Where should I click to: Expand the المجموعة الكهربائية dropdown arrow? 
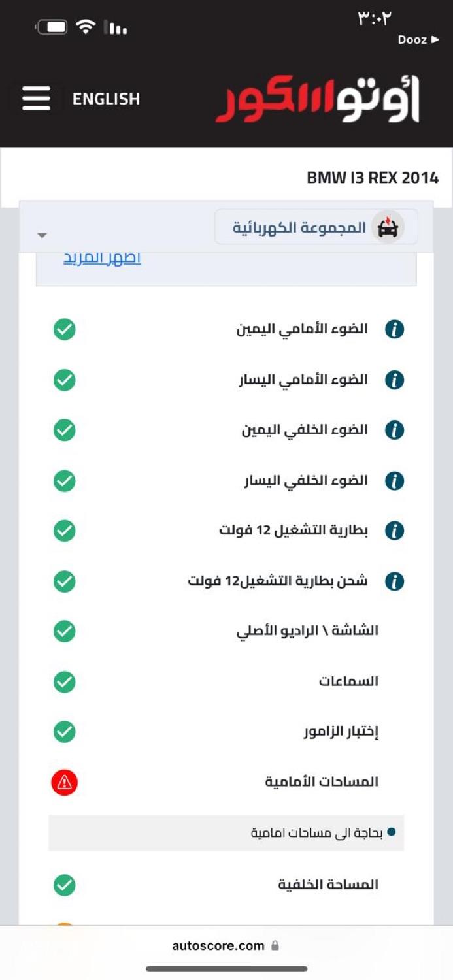[x=42, y=235]
